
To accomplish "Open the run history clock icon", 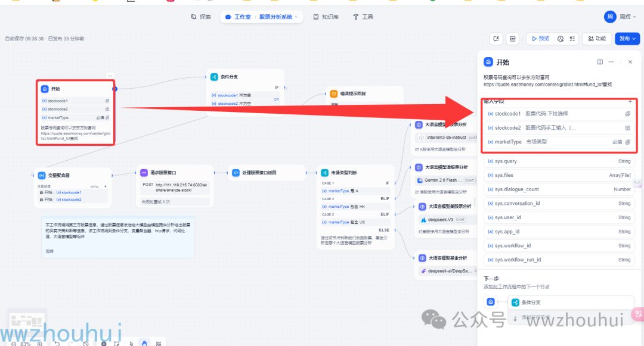I will [561, 39].
